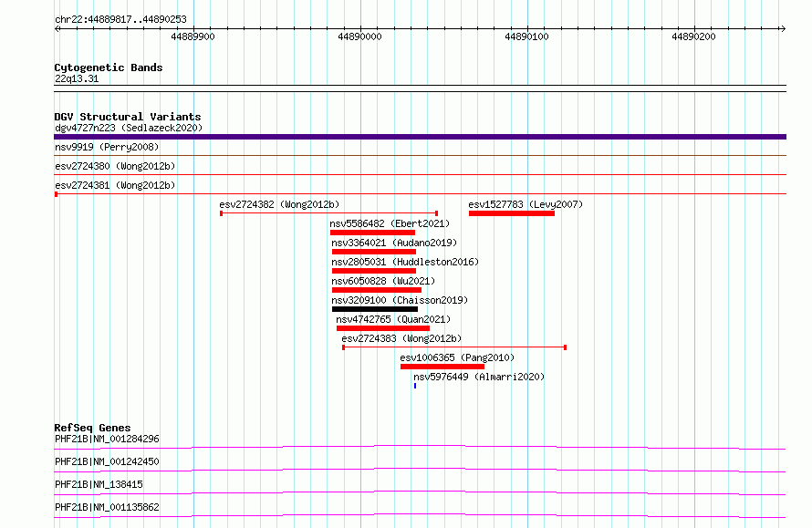The image size is (812, 528).
Task: Select the red bar under nsv3364021
Action: tap(374, 252)
